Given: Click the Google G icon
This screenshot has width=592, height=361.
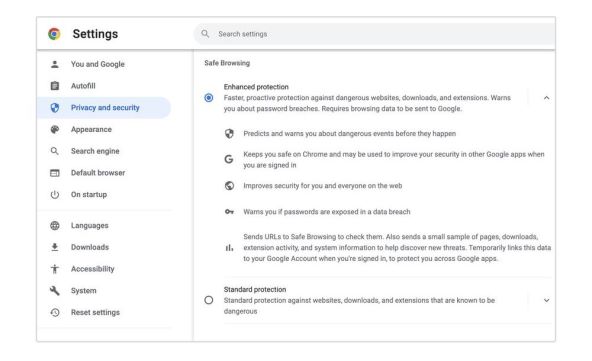Looking at the screenshot, I should 229,159.
